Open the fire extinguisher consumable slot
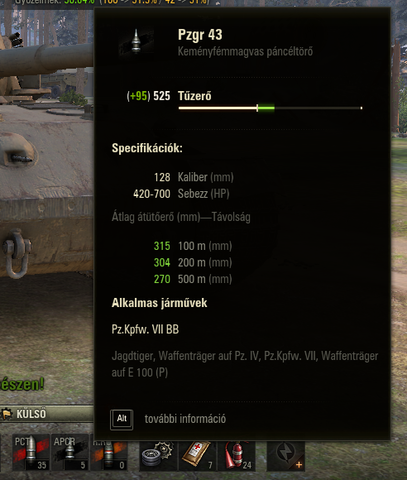The width and height of the screenshot is (407, 480). 237,455
